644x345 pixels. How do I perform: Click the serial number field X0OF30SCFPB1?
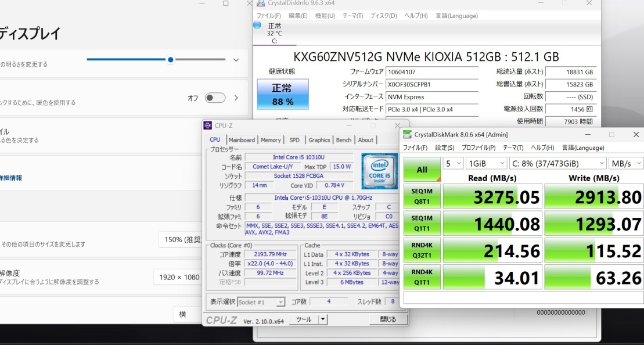coord(432,84)
